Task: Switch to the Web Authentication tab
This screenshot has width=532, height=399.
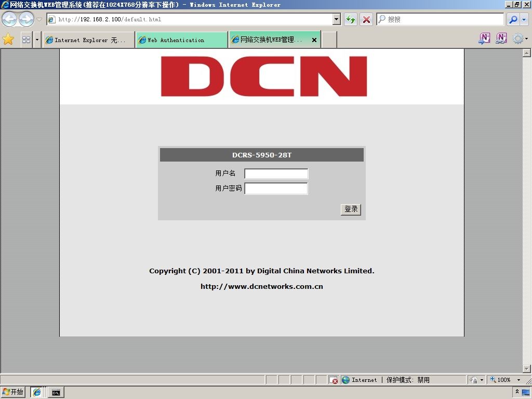Action: (181, 39)
